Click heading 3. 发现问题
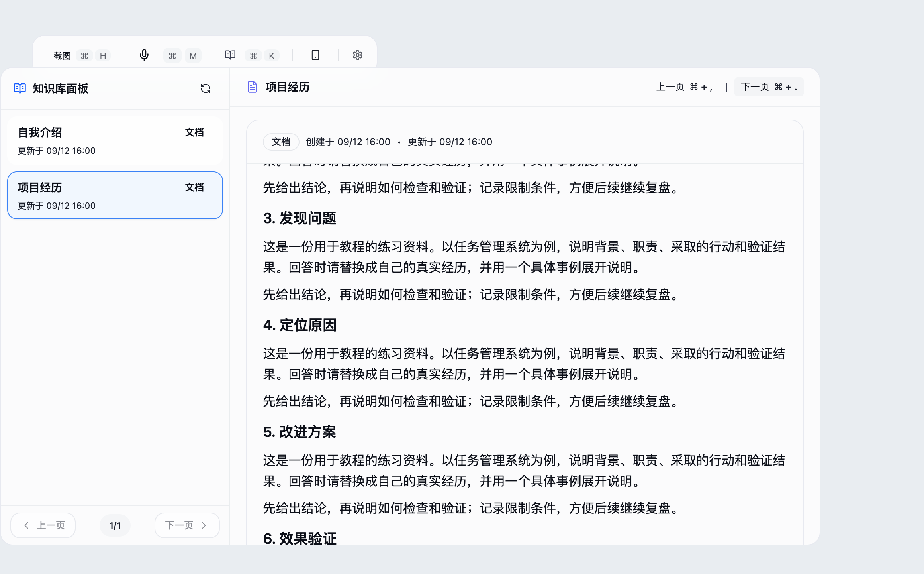 point(300,218)
